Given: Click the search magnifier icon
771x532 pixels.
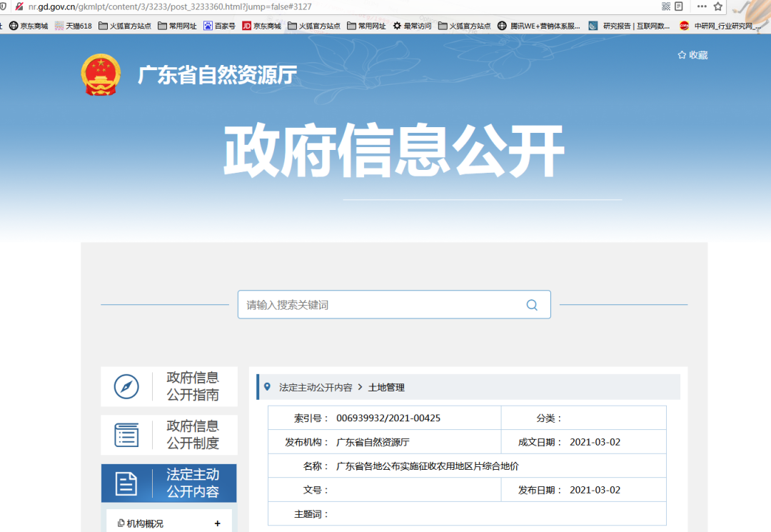Looking at the screenshot, I should (x=532, y=305).
